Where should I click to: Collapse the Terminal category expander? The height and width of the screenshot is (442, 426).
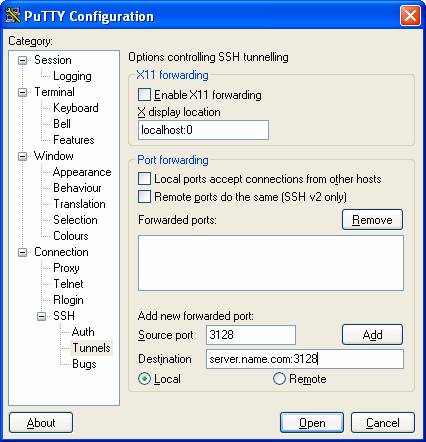[x=22, y=92]
